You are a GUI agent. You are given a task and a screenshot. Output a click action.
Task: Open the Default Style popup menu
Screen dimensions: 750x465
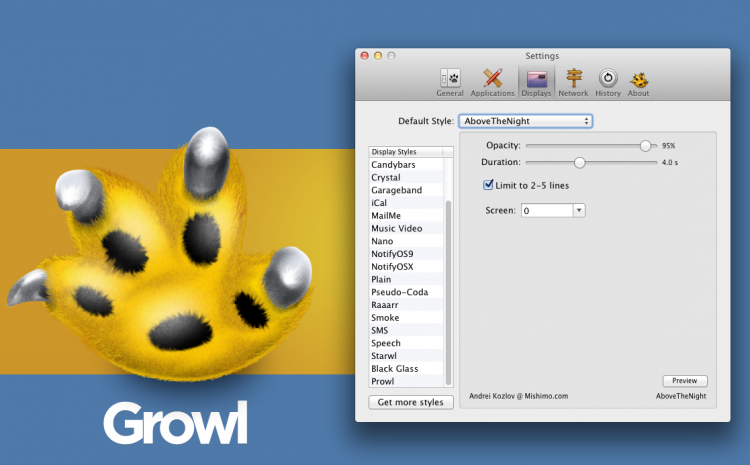click(x=526, y=121)
